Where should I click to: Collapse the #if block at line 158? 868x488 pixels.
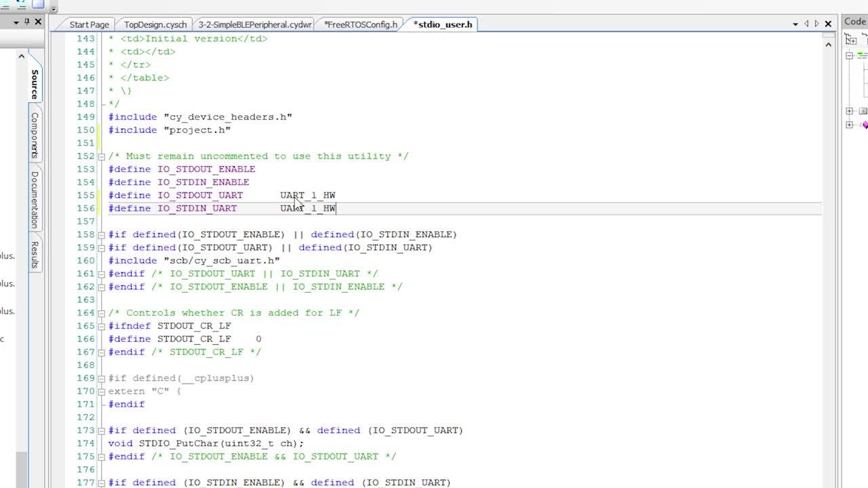pyautogui.click(x=100, y=234)
